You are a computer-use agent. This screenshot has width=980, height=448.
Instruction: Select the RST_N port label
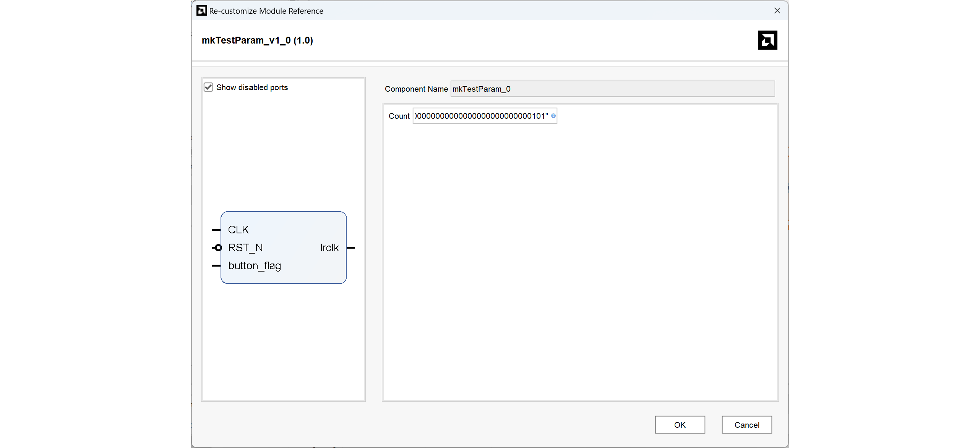(245, 248)
